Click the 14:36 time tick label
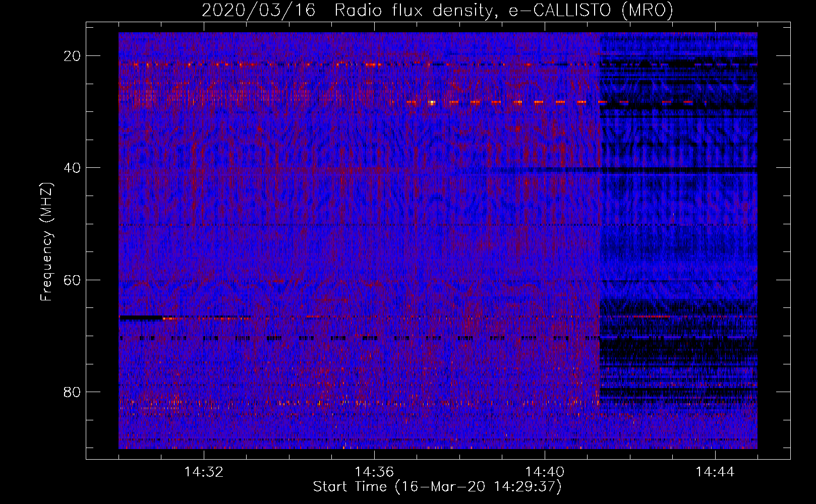 coord(374,472)
